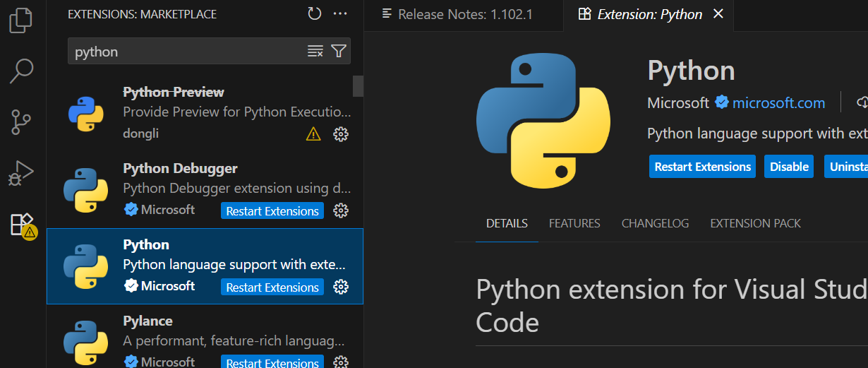Close the Extension: Python tab
Viewport: 868px width, 368px height.
pyautogui.click(x=718, y=13)
